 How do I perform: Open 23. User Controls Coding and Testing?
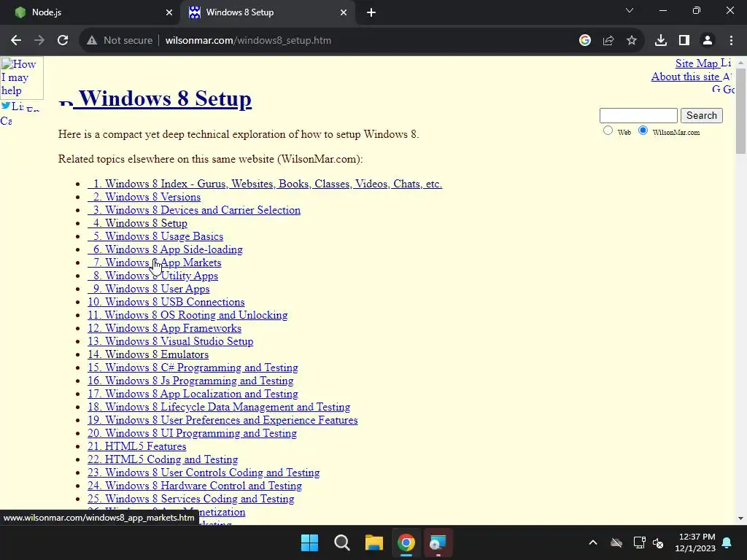204,472
